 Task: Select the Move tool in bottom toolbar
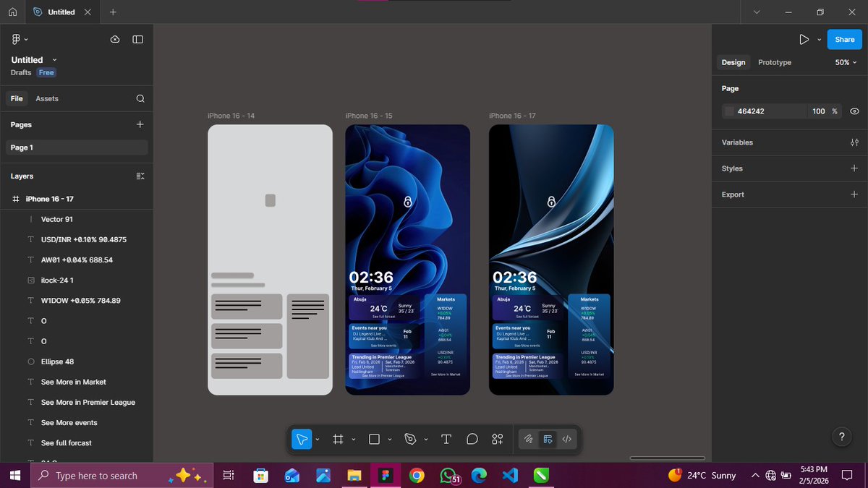(302, 439)
